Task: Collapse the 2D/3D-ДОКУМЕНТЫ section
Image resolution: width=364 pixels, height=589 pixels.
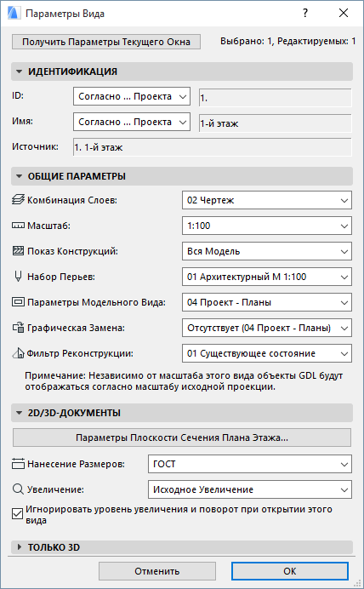Action: tap(20, 413)
